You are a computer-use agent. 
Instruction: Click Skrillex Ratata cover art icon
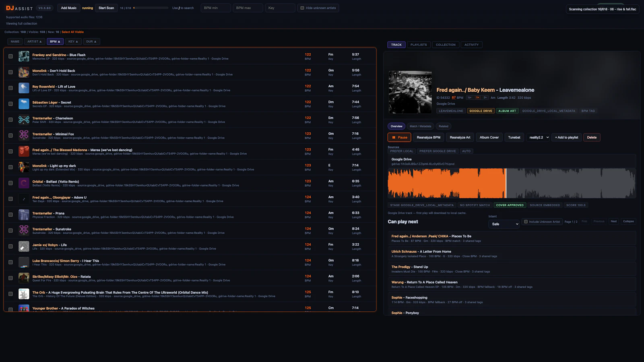(x=24, y=278)
